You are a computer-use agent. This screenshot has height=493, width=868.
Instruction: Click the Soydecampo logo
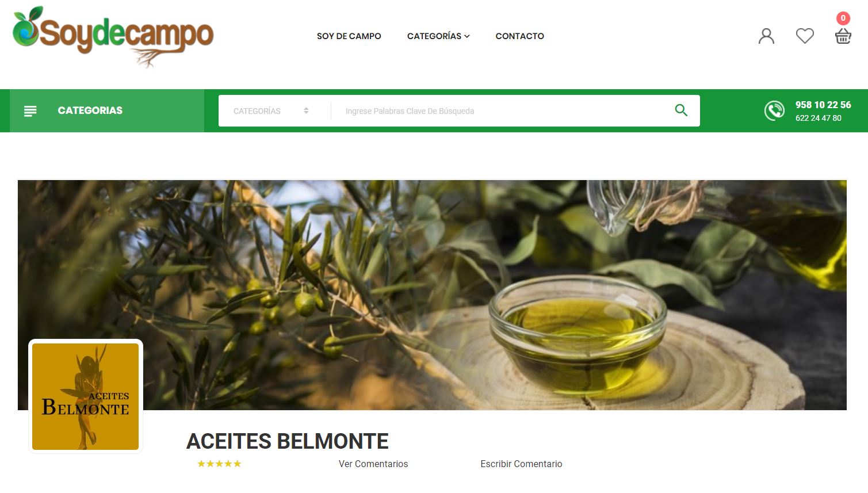coord(113,37)
